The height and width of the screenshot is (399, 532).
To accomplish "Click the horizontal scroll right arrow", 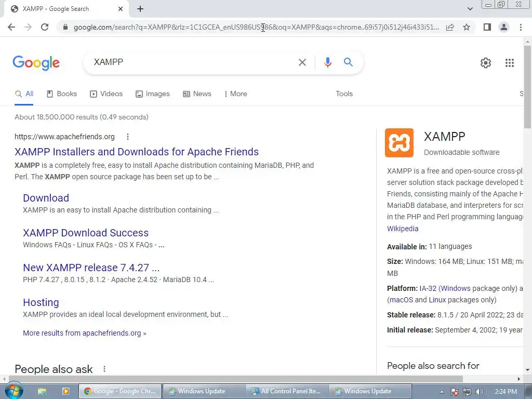I will tap(519, 379).
